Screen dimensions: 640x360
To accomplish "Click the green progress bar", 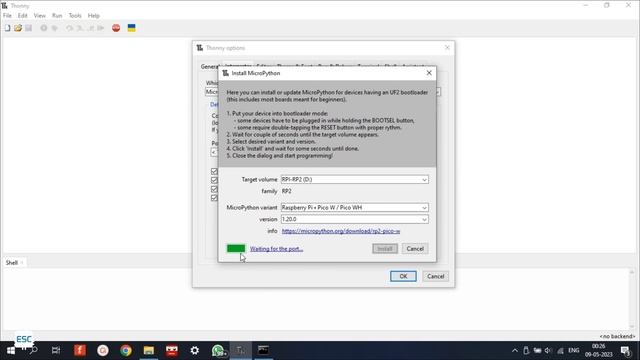I will tap(236, 248).
